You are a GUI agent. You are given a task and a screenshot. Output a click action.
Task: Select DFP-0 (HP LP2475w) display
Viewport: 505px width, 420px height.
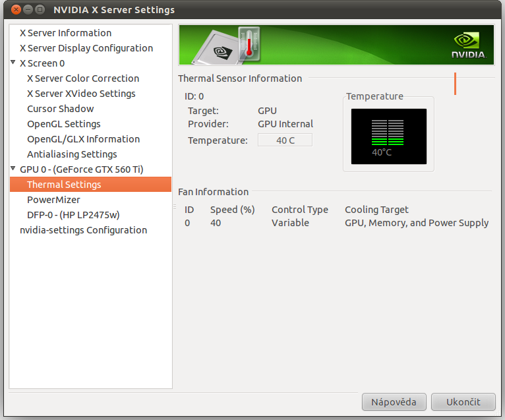coord(73,215)
